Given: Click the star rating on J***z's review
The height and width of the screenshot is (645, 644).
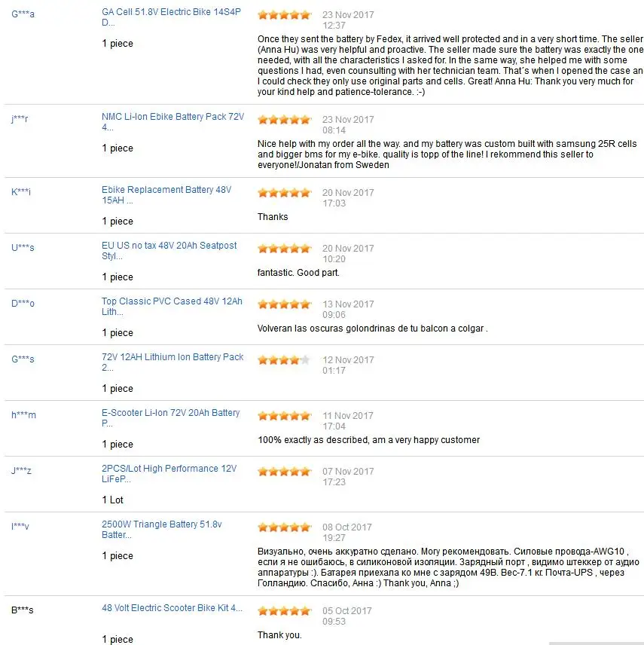Looking at the screenshot, I should click(x=284, y=472).
